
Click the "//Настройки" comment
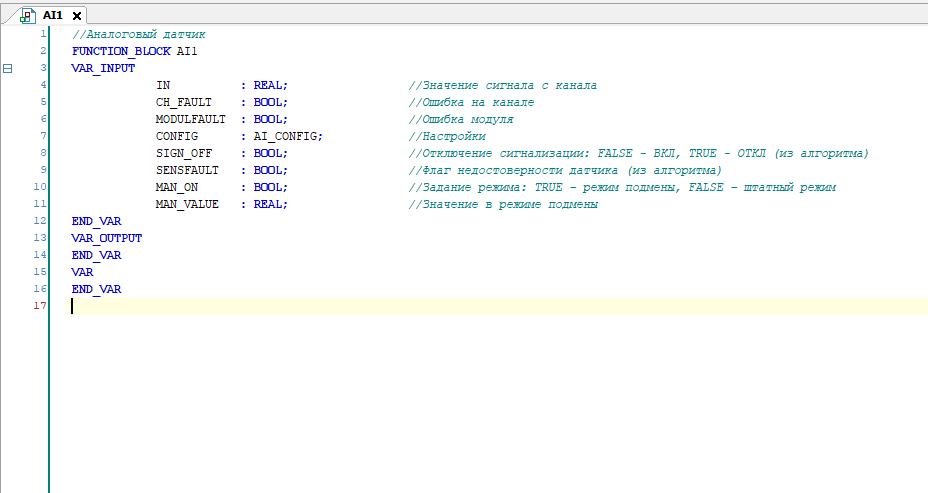pos(447,136)
